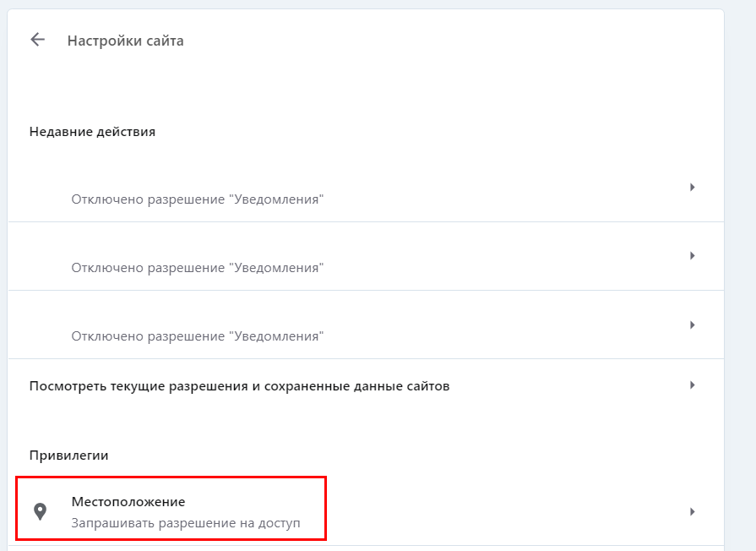Go back using the left arrow icon
This screenshot has width=756, height=551.
37,40
